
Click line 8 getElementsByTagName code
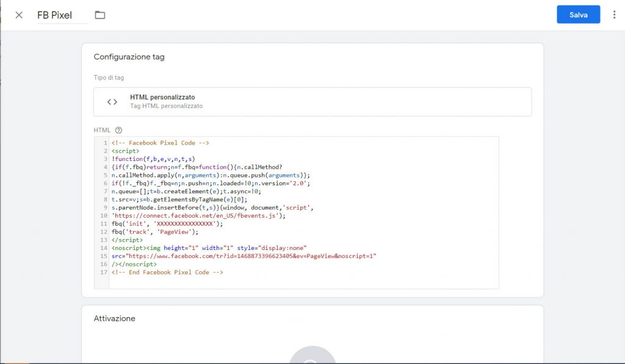click(x=200, y=199)
